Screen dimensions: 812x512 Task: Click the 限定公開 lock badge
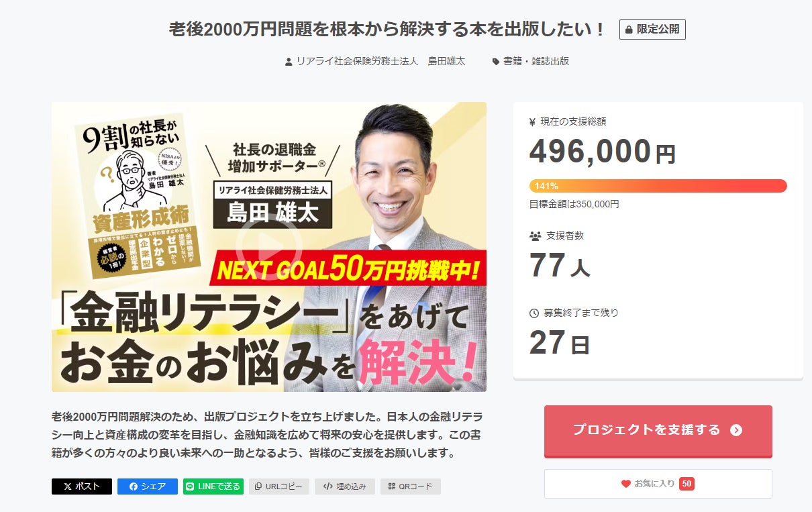(x=652, y=30)
